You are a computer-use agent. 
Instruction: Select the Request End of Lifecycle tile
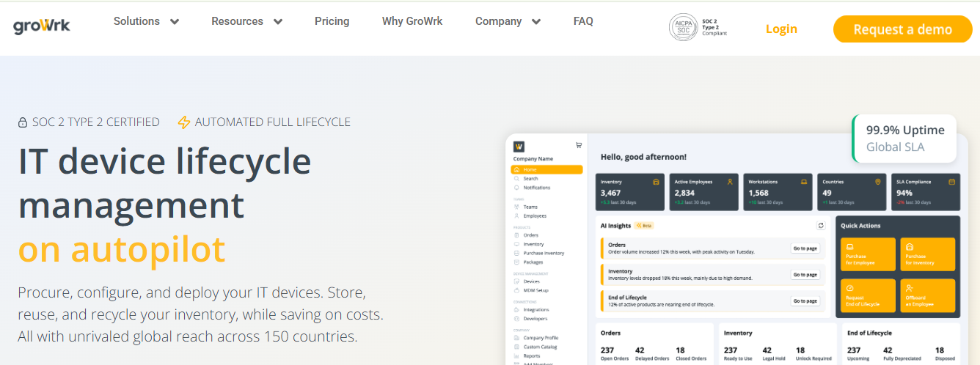(866, 296)
